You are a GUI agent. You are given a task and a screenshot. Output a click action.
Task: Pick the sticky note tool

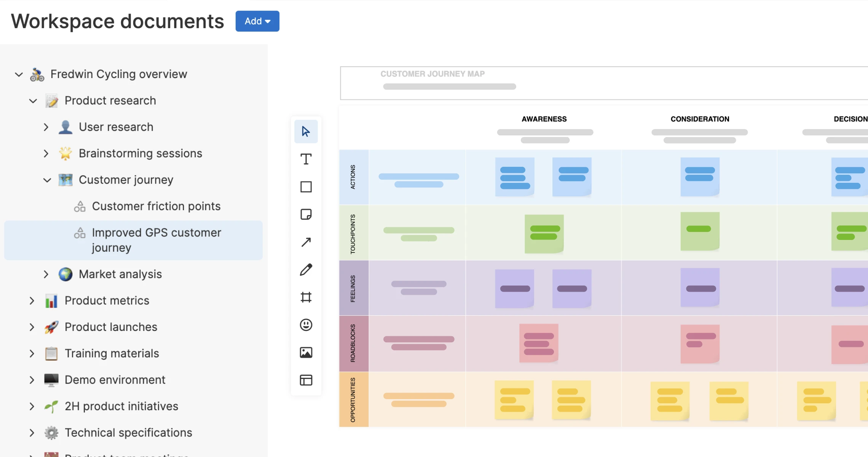click(306, 214)
